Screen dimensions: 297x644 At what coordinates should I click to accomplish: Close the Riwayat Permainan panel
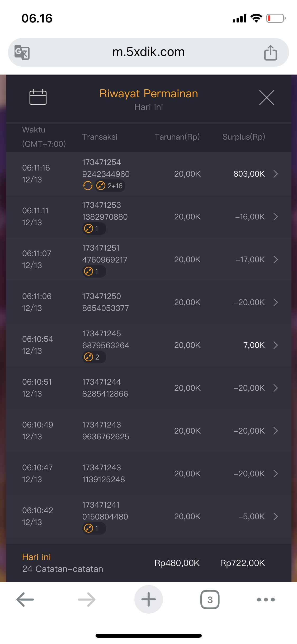pos(267,98)
